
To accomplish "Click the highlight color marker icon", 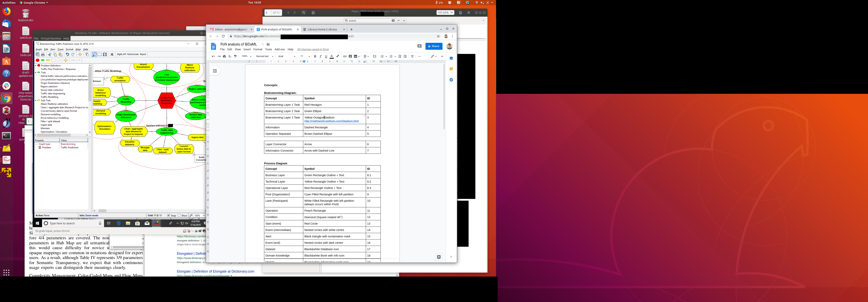I will pyautogui.click(x=338, y=57).
